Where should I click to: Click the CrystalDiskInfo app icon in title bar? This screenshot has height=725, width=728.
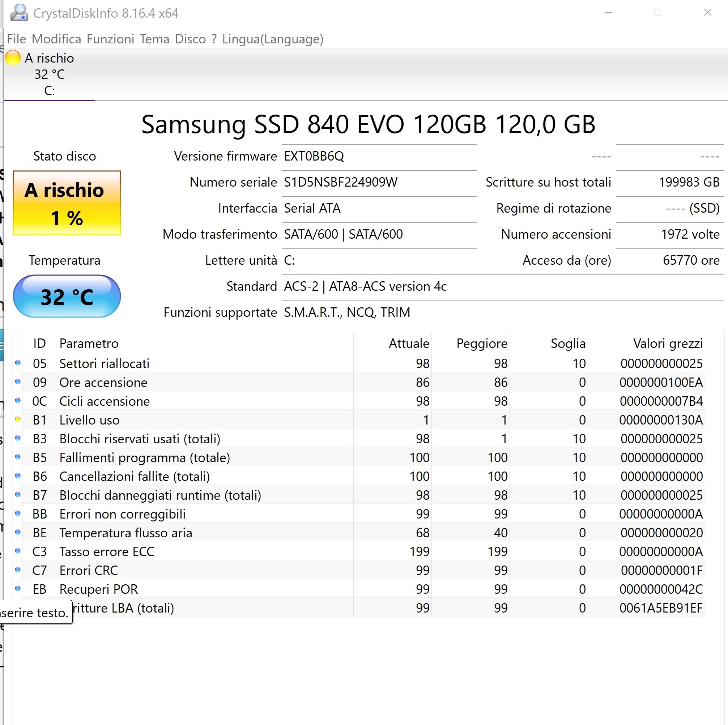tap(19, 12)
